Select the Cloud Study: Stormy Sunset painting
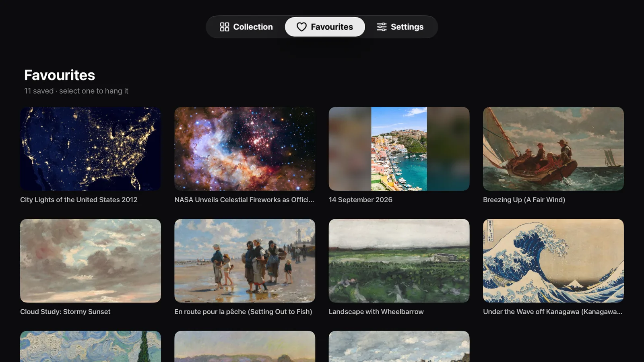Screen dimensions: 644x362 coord(91,261)
